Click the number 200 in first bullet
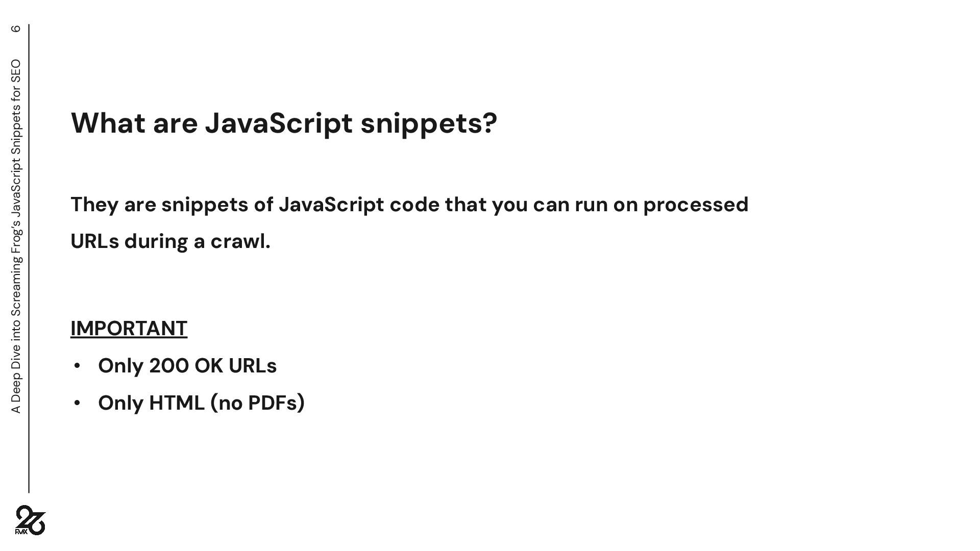 tap(168, 366)
